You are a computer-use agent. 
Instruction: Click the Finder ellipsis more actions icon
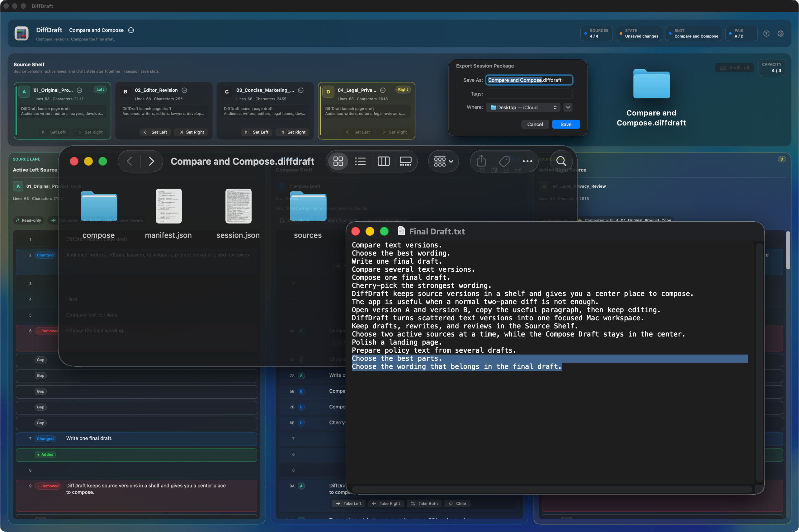click(527, 161)
